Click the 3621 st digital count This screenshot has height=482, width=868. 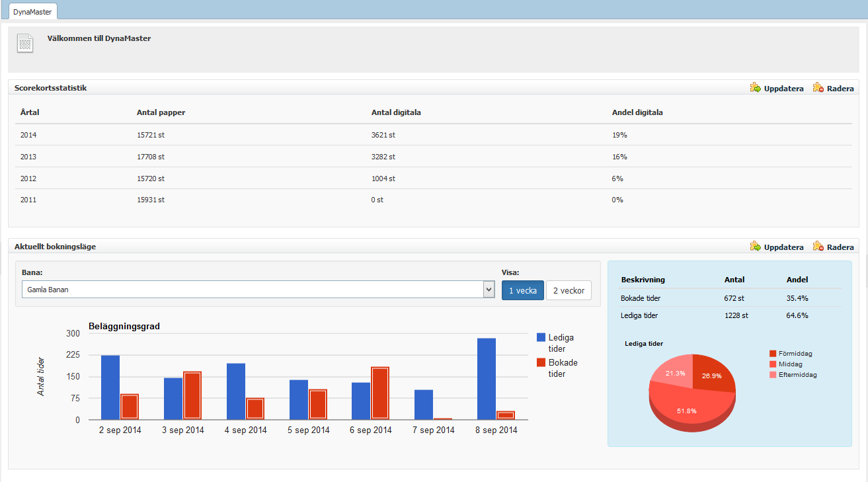[x=383, y=135]
